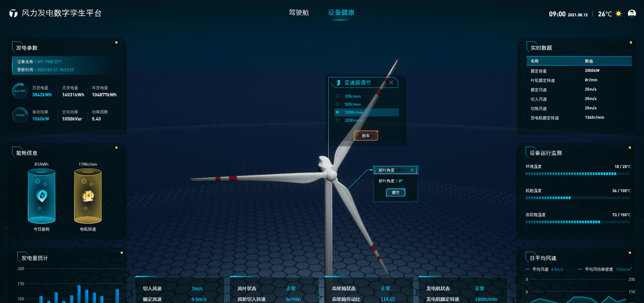Click the platform logo icon
The height and width of the screenshot is (303, 644).
13,13
